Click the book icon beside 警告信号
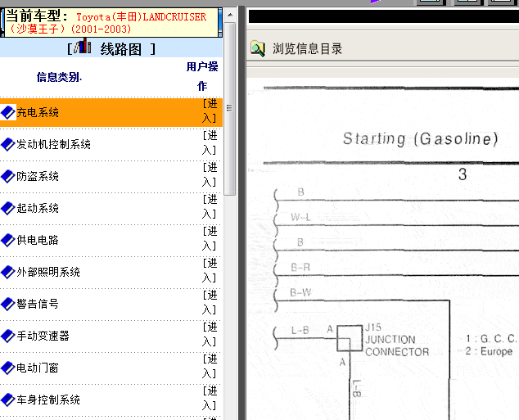Image resolution: width=519 pixels, height=420 pixels. click(x=8, y=304)
